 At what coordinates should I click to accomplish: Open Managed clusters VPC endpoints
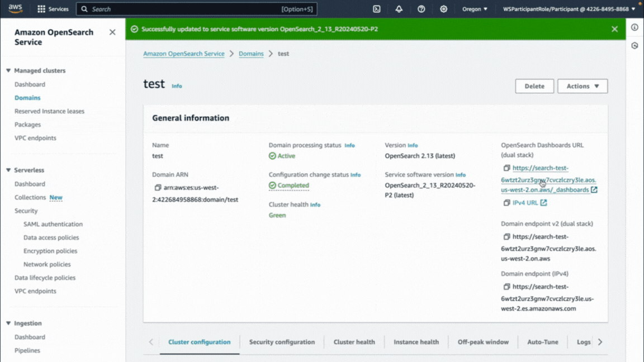pyautogui.click(x=35, y=138)
